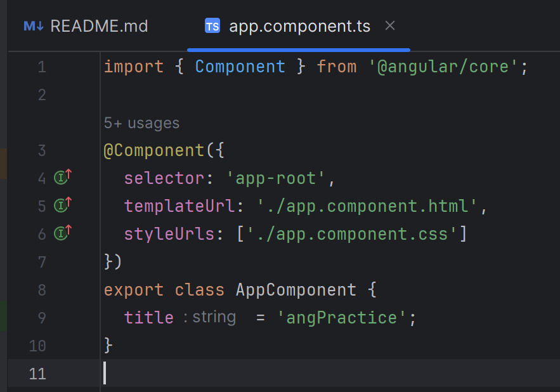Click the 'export' keyword on line 8
Image resolution: width=560 pixels, height=392 pixels.
click(134, 290)
